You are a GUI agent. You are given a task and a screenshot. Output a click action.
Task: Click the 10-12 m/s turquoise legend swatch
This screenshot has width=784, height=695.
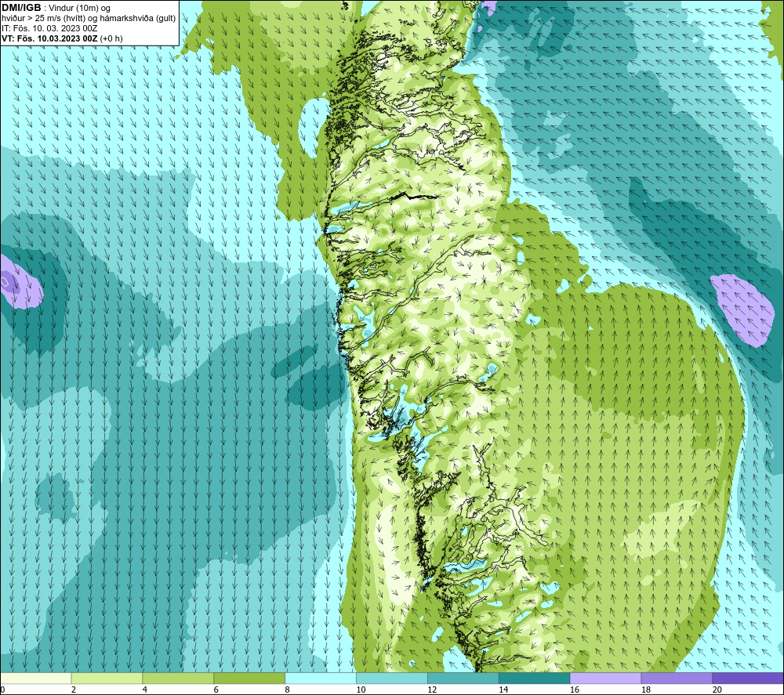[x=392, y=678]
